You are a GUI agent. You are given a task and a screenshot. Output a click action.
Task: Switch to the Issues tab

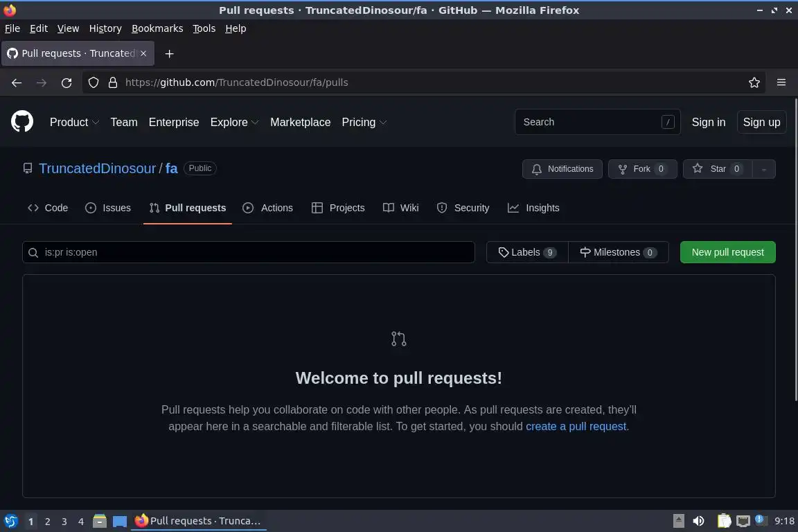click(108, 208)
